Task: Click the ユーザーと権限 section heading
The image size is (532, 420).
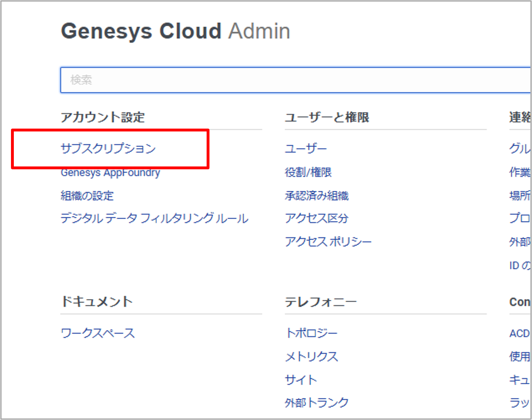Action: click(327, 117)
